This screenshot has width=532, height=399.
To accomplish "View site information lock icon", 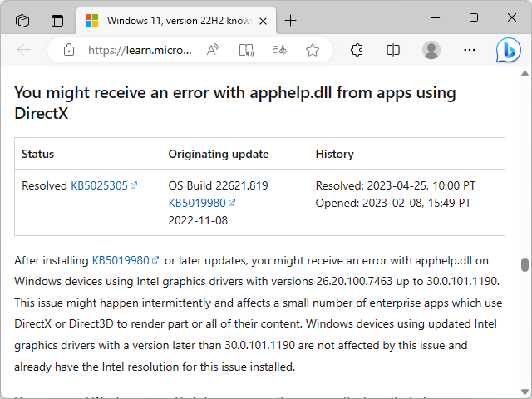I will 69,50.
